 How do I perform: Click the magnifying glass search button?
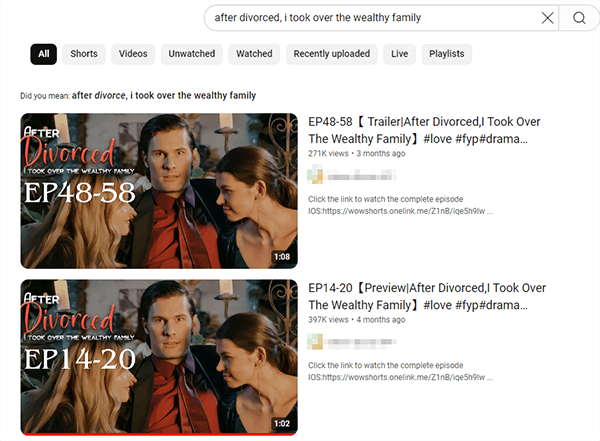coord(579,18)
